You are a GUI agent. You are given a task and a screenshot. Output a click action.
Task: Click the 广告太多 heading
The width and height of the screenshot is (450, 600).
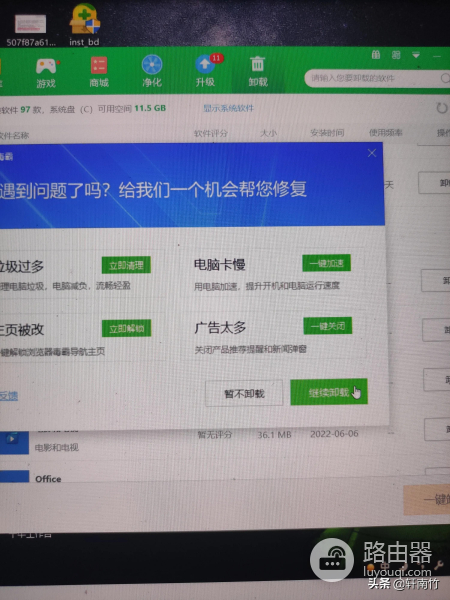tap(220, 328)
